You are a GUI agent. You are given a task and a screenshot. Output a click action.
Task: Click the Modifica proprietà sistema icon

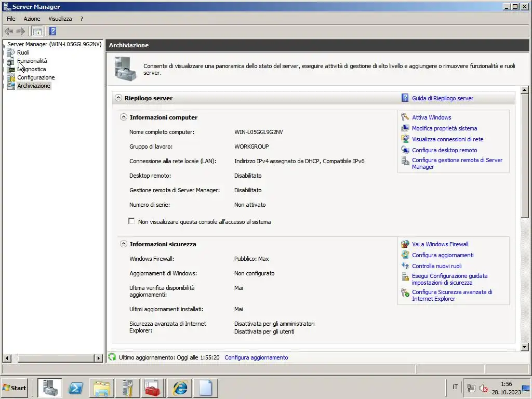click(405, 128)
